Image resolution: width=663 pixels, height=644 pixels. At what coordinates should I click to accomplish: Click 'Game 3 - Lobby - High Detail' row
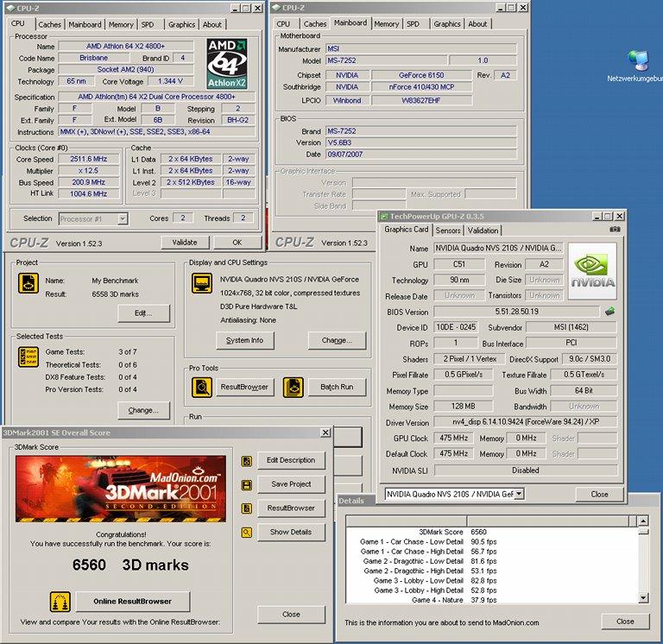click(x=491, y=590)
